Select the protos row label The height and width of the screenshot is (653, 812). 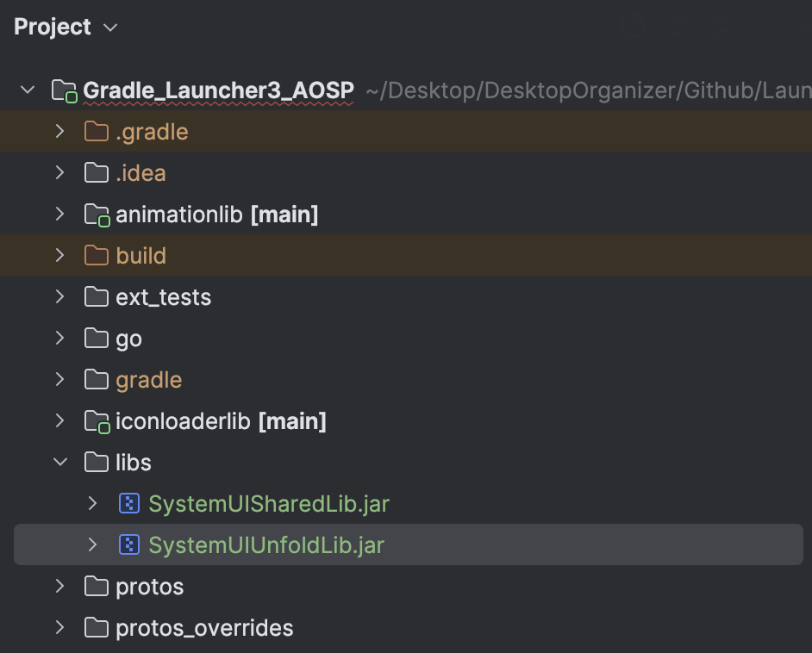pos(150,588)
